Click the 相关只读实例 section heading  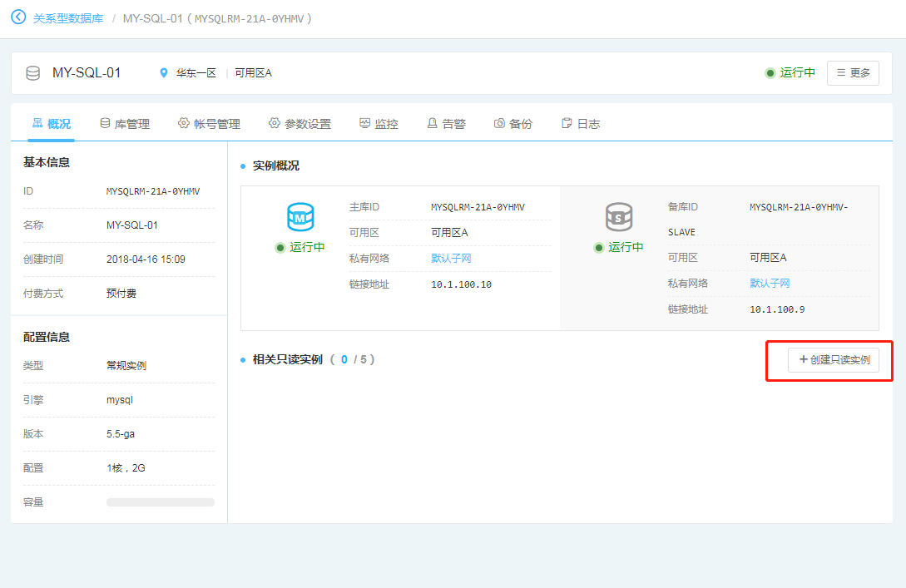click(287, 360)
